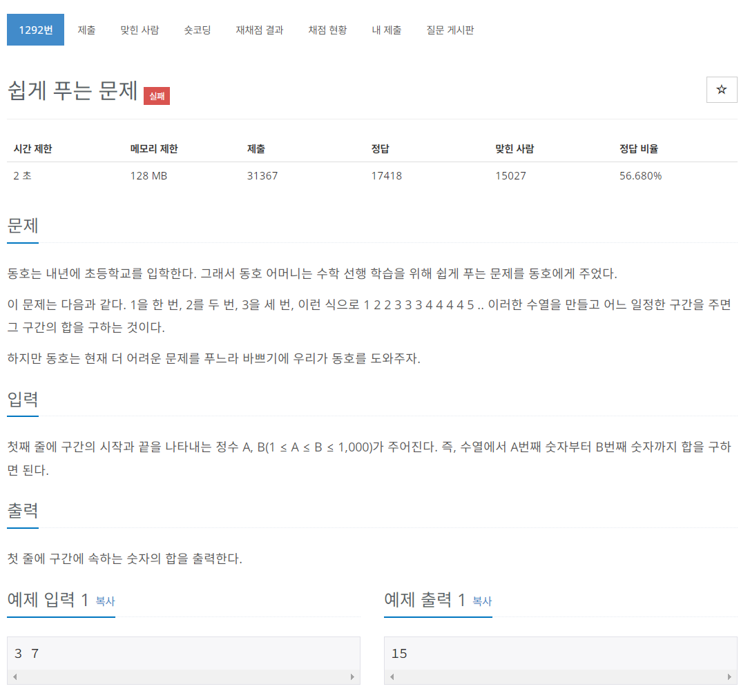Click the '128 MB' memory limit value

(x=148, y=176)
